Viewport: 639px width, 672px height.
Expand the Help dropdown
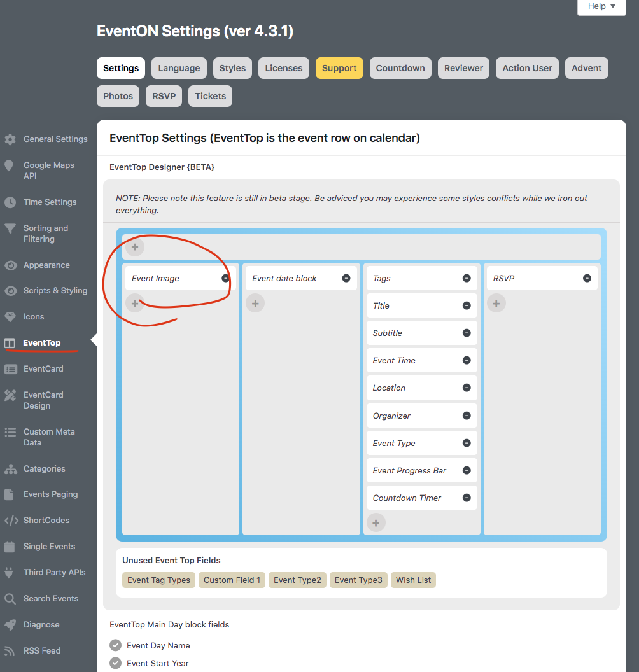[x=601, y=6]
